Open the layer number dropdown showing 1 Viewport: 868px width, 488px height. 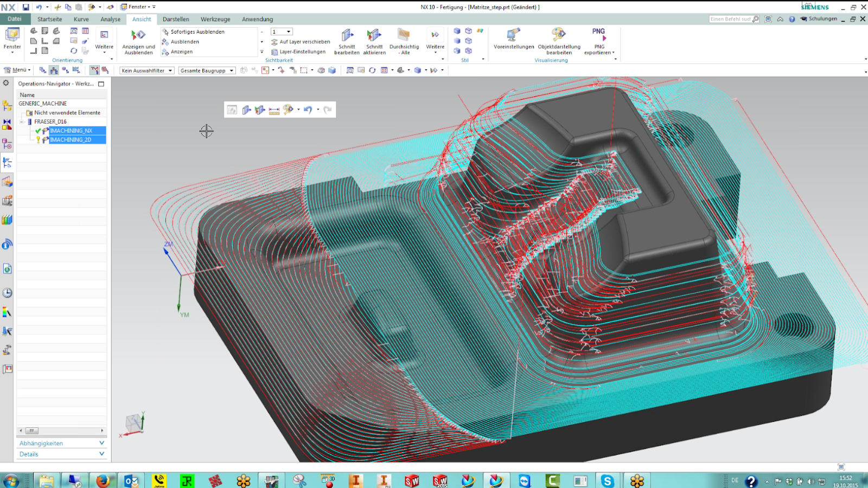282,32
